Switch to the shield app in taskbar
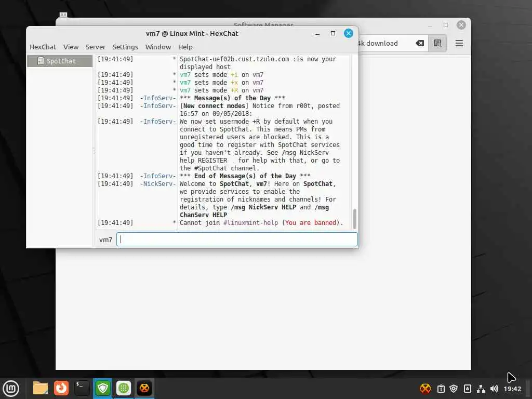 [103, 388]
